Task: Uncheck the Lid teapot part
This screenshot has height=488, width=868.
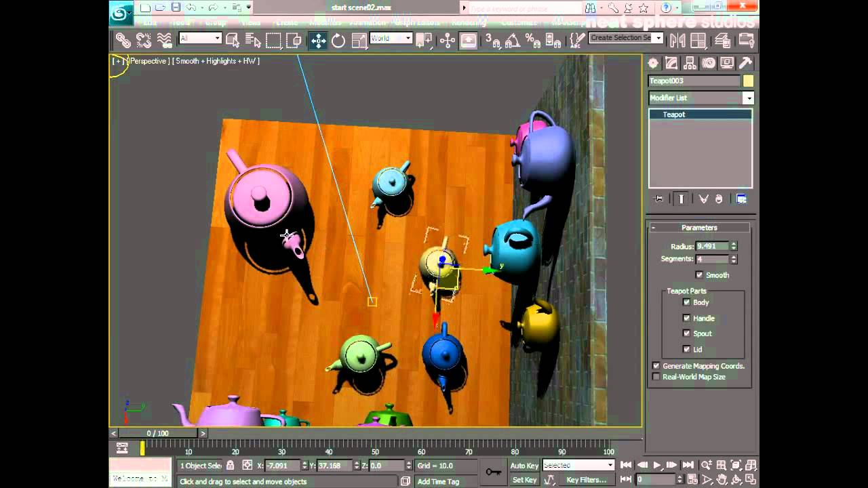Action: [686, 349]
